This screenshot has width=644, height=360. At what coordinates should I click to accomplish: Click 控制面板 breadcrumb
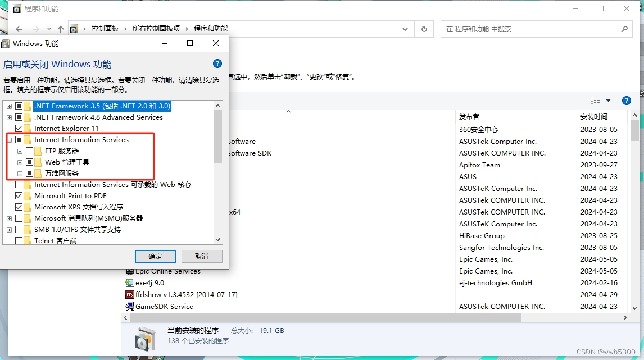coord(105,28)
